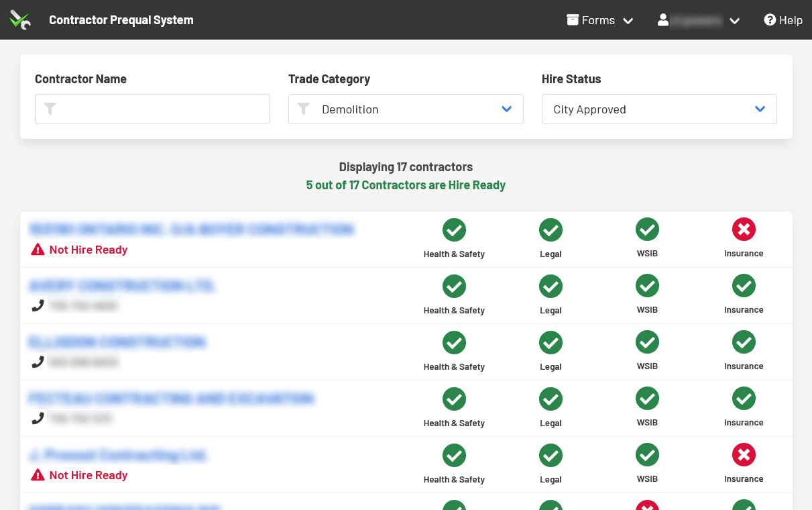Screen dimensions: 812x510
Task: Open the Hire Status dropdown showing City Approved
Action: [x=659, y=109]
